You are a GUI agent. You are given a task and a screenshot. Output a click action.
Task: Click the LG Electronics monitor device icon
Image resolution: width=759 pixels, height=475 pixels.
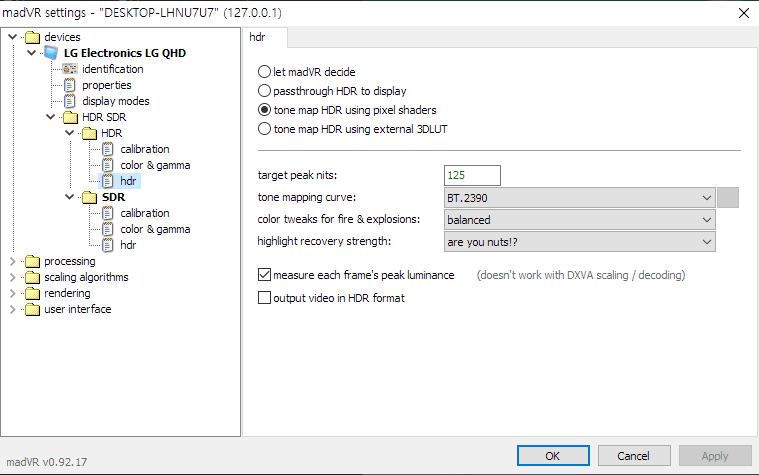pyautogui.click(x=51, y=53)
